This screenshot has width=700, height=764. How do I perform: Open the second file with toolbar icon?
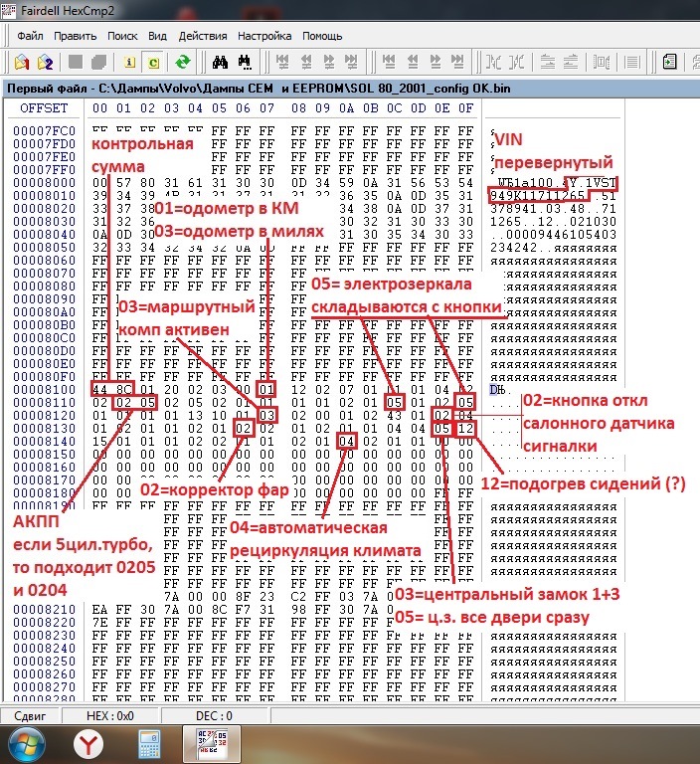click(x=46, y=63)
